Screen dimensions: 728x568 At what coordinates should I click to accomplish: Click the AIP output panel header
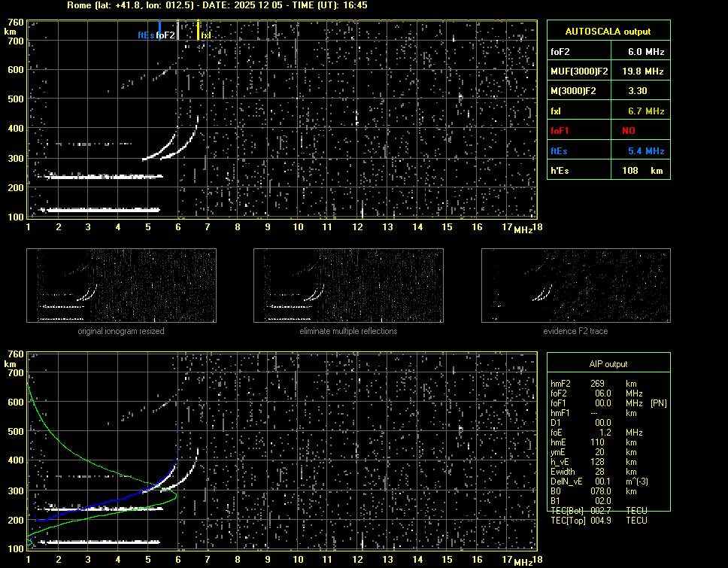click(608, 364)
